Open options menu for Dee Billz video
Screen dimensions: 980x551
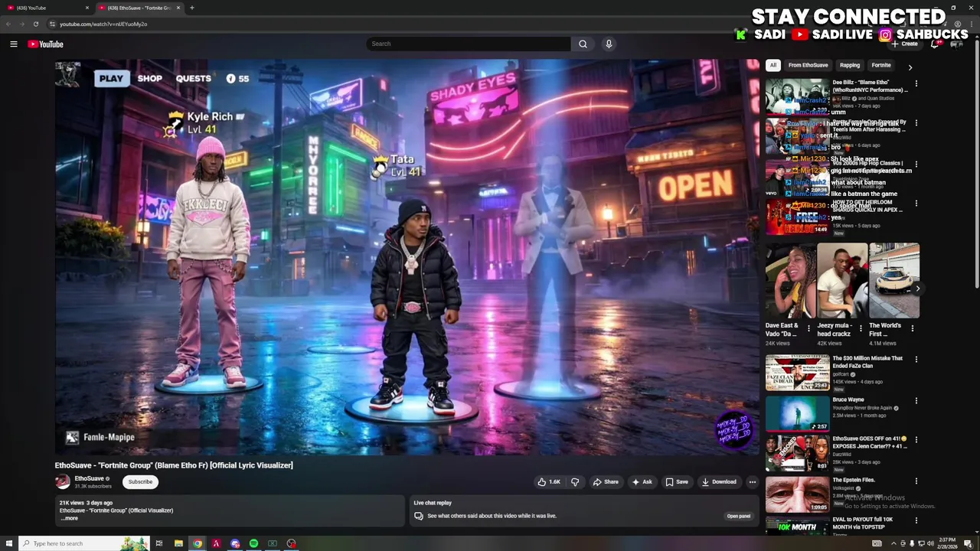coord(916,83)
